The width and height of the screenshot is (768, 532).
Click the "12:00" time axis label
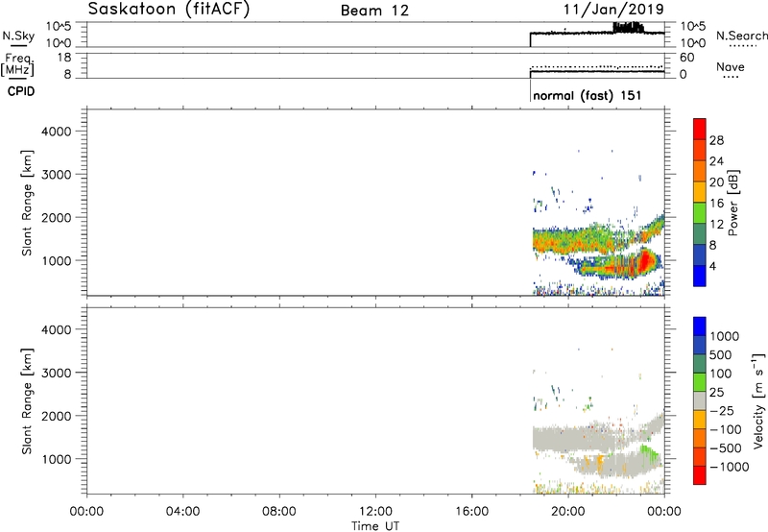(375, 512)
